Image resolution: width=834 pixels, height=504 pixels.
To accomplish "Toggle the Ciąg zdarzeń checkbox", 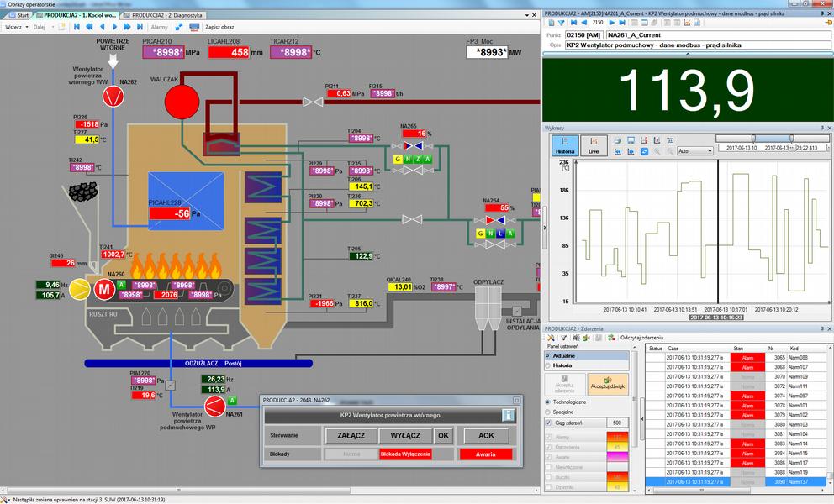I will (548, 423).
